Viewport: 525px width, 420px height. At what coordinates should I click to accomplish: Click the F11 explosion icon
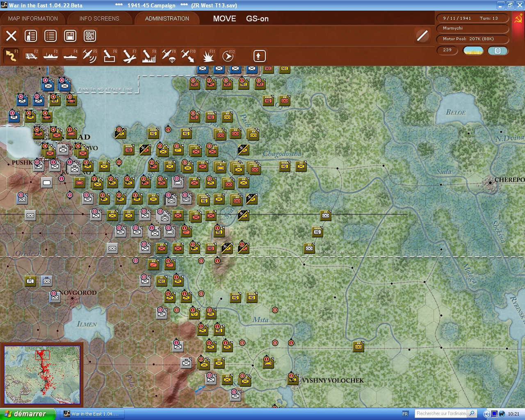pyautogui.click(x=208, y=56)
